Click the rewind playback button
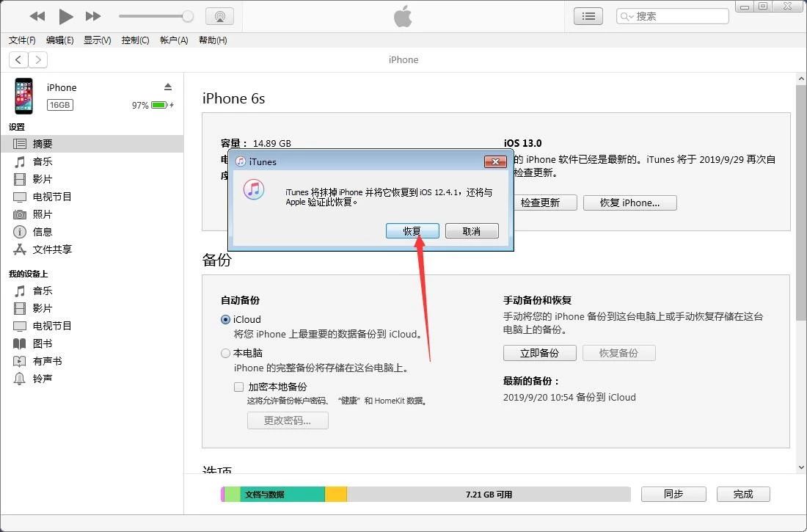 point(37,16)
